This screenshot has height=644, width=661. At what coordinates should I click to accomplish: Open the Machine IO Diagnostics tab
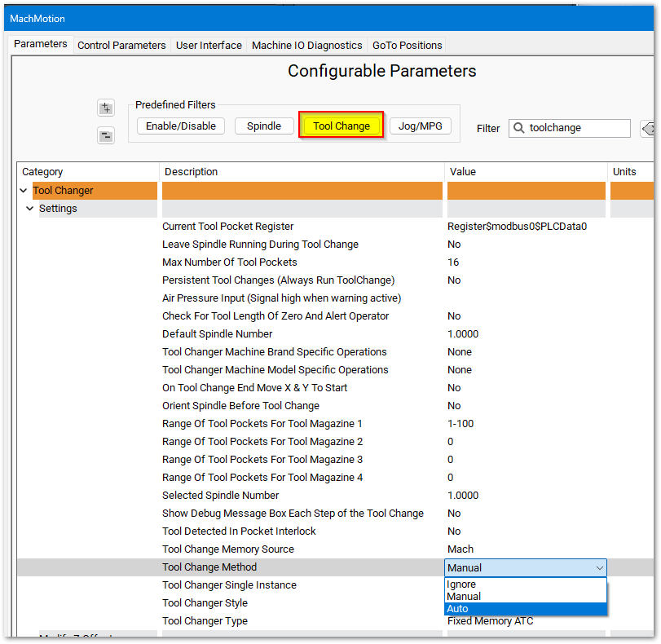pos(306,46)
